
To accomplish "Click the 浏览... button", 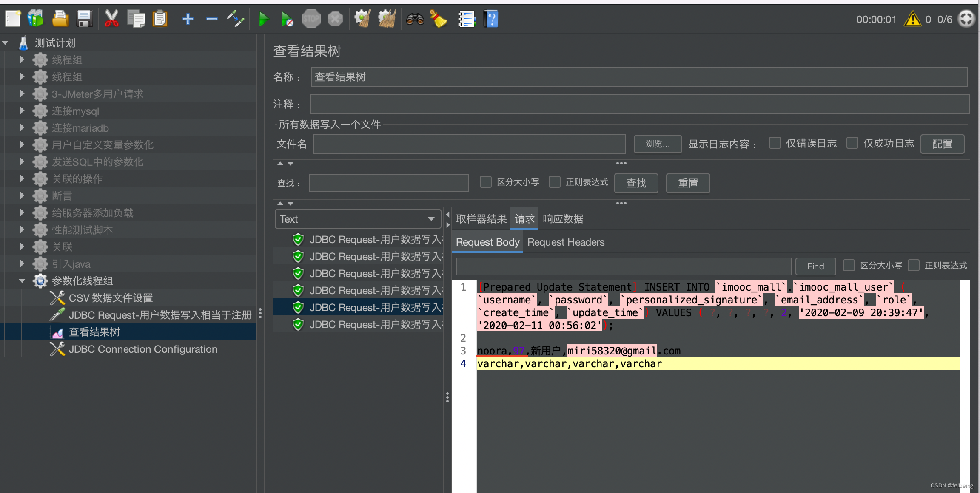I will tap(658, 144).
